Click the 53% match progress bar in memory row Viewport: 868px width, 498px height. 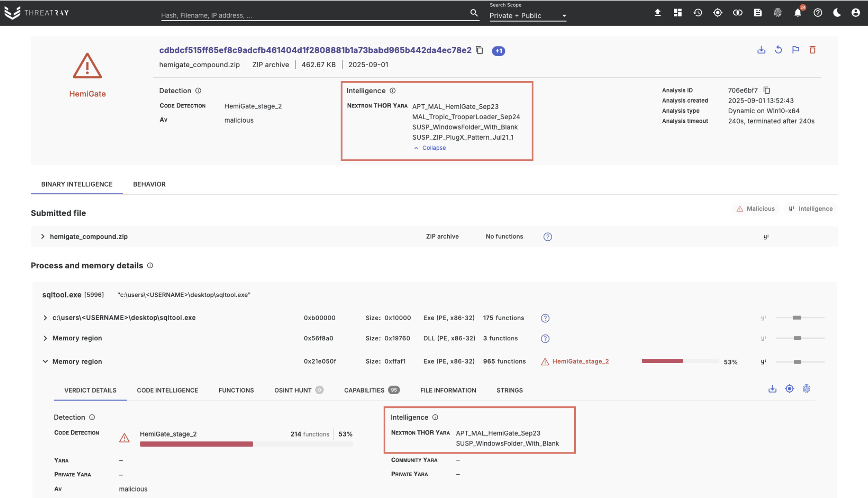coord(680,361)
